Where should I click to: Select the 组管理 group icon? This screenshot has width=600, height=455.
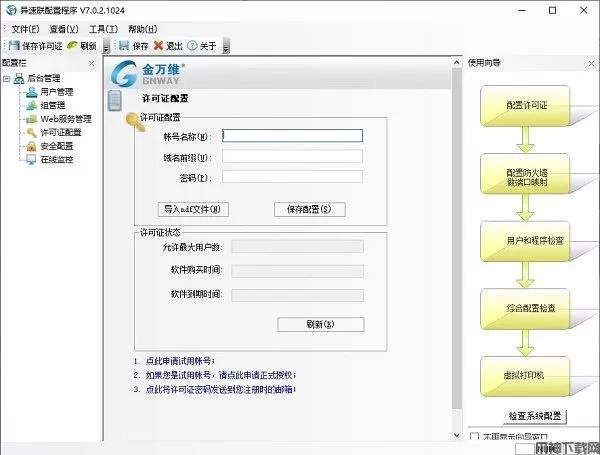coord(31,105)
